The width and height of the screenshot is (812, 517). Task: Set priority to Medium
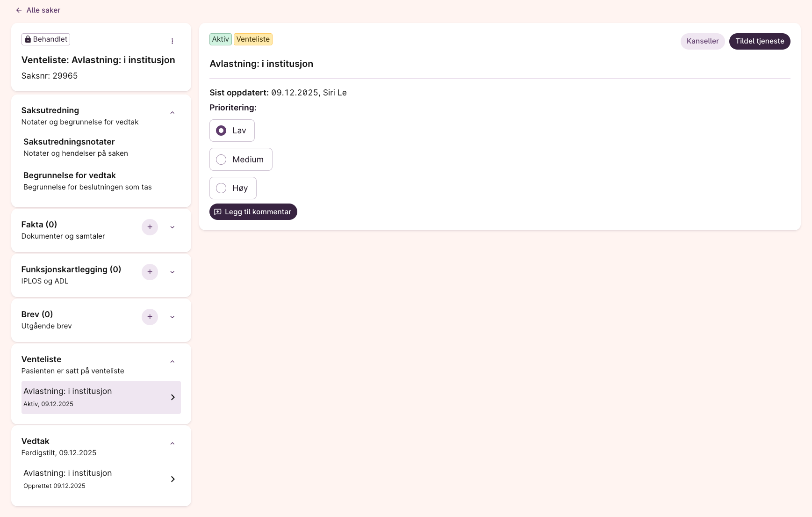(x=221, y=160)
